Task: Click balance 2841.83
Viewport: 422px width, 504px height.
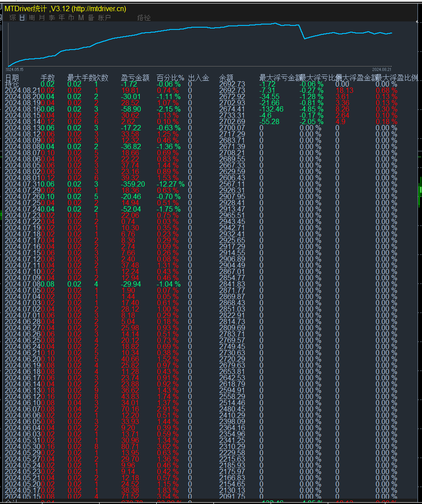Action: [x=232, y=284]
